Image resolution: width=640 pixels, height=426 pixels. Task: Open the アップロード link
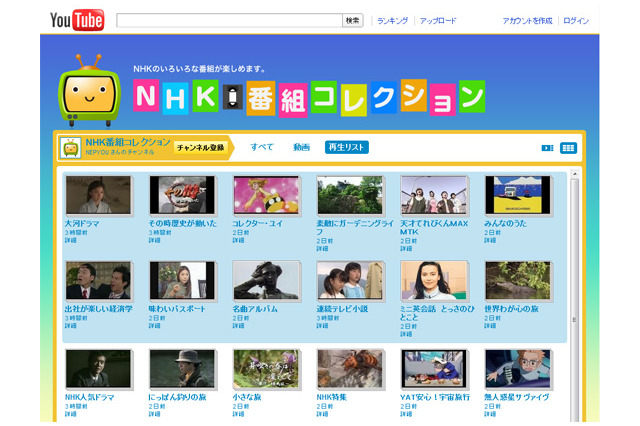pyautogui.click(x=438, y=20)
